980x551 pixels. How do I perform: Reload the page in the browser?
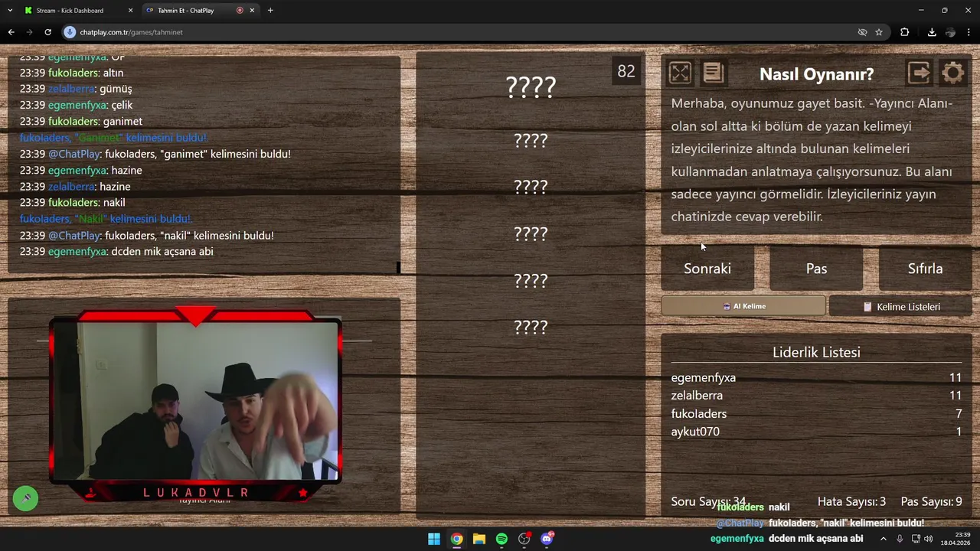(47, 32)
